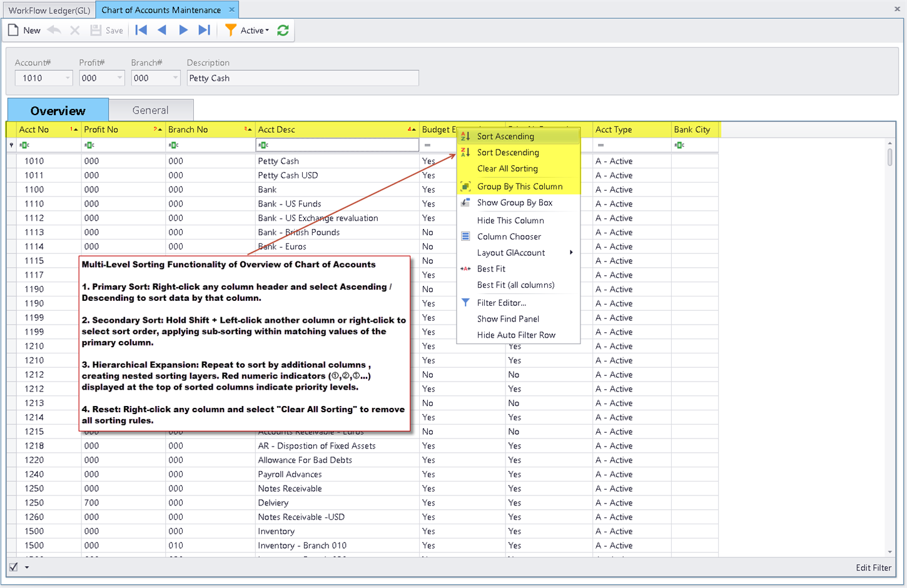Click the Edit Filter button
This screenshot has width=907, height=588.
pyautogui.click(x=873, y=567)
